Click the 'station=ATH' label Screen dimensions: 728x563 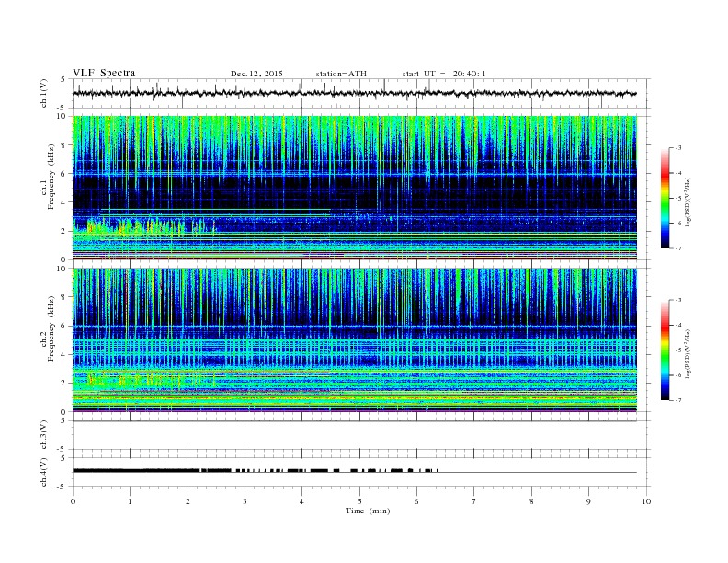click(341, 74)
